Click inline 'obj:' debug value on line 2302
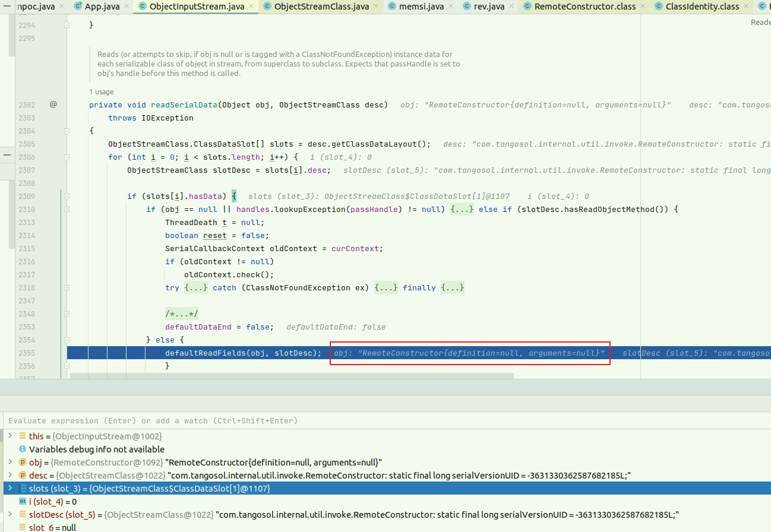 535,104
